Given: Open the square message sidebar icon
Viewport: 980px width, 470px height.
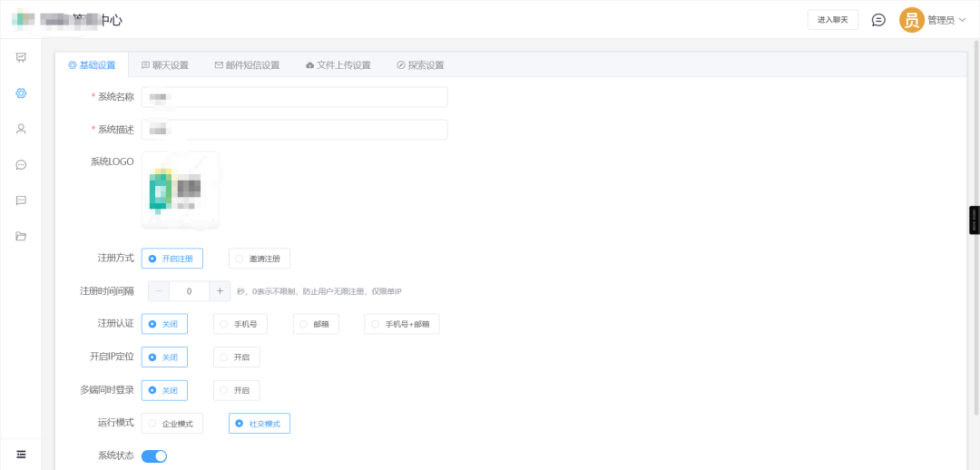Looking at the screenshot, I should [x=21, y=201].
